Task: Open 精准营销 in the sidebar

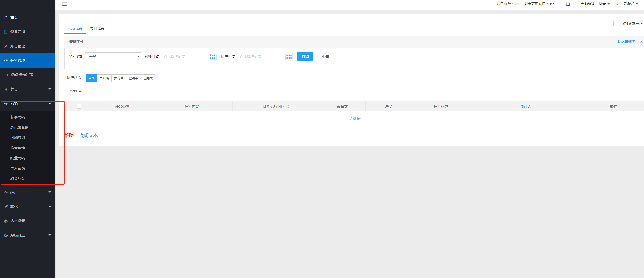Action: click(x=18, y=117)
